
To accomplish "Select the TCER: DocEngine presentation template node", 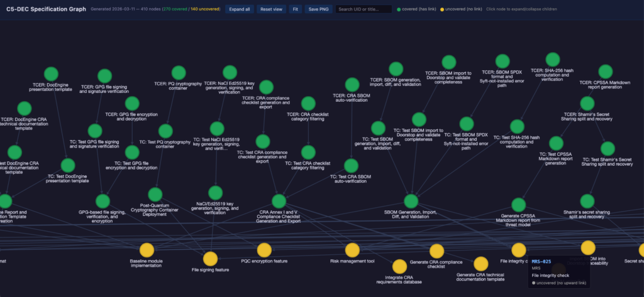I will (x=51, y=73).
